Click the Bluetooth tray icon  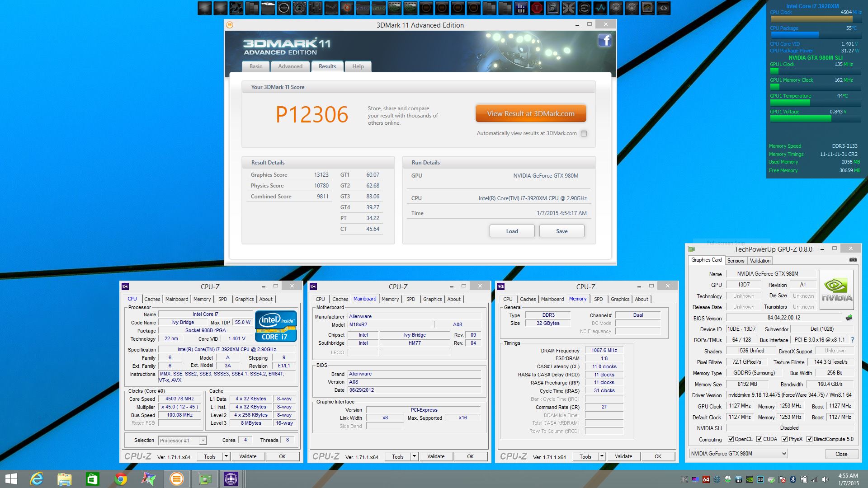[x=793, y=479]
